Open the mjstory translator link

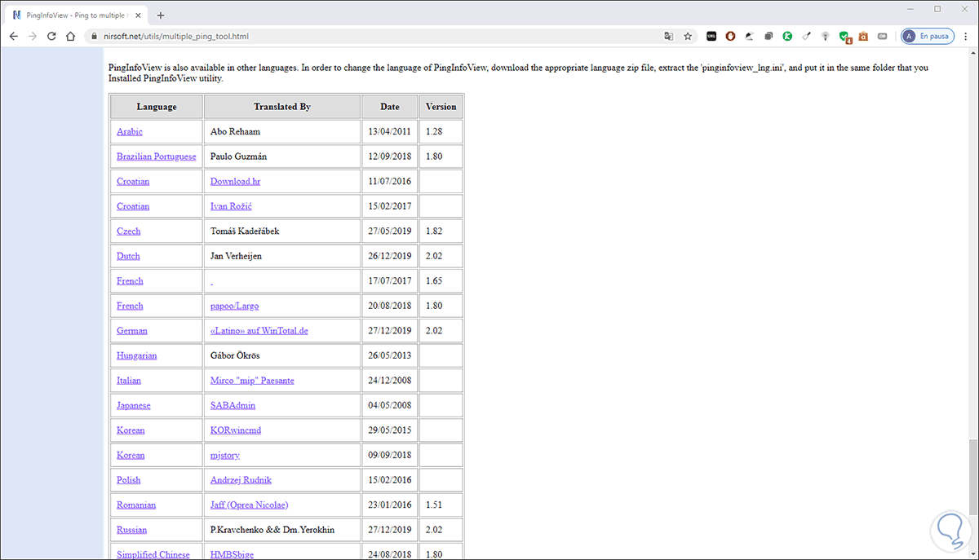(225, 455)
